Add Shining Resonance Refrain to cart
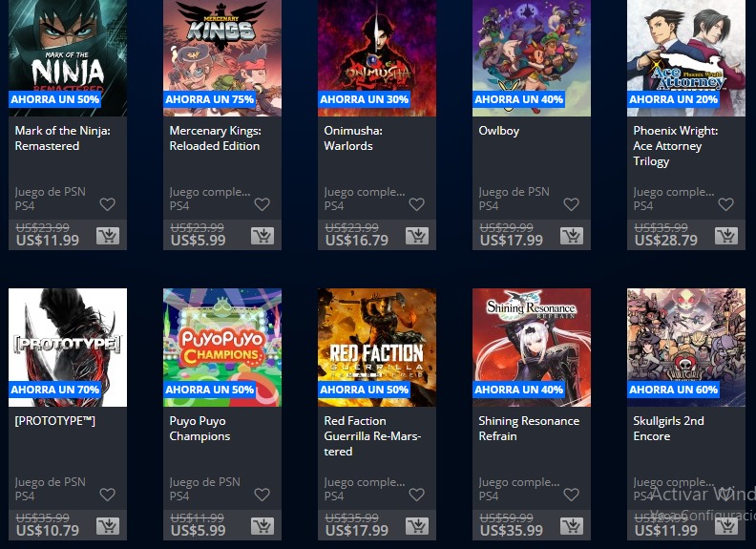 572,526
